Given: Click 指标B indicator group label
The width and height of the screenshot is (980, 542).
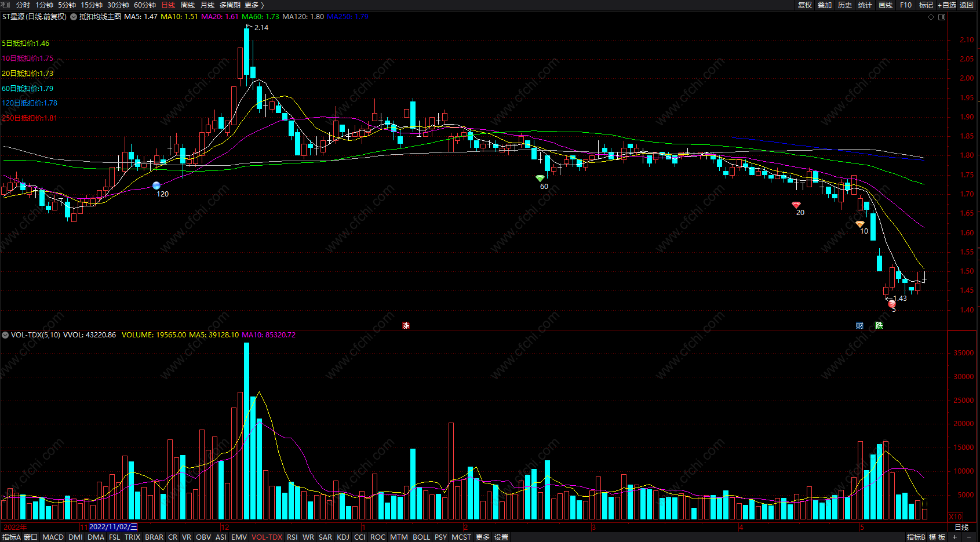Looking at the screenshot, I should coord(916,537).
